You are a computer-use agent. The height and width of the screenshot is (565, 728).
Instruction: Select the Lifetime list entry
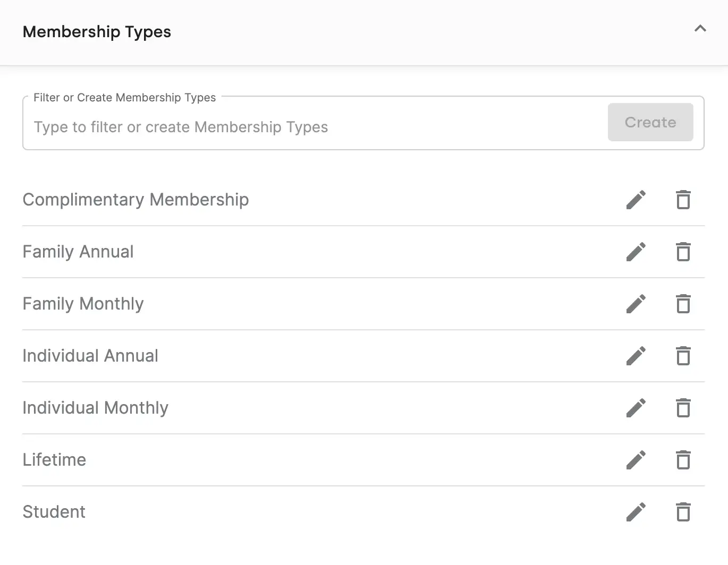coord(54,460)
